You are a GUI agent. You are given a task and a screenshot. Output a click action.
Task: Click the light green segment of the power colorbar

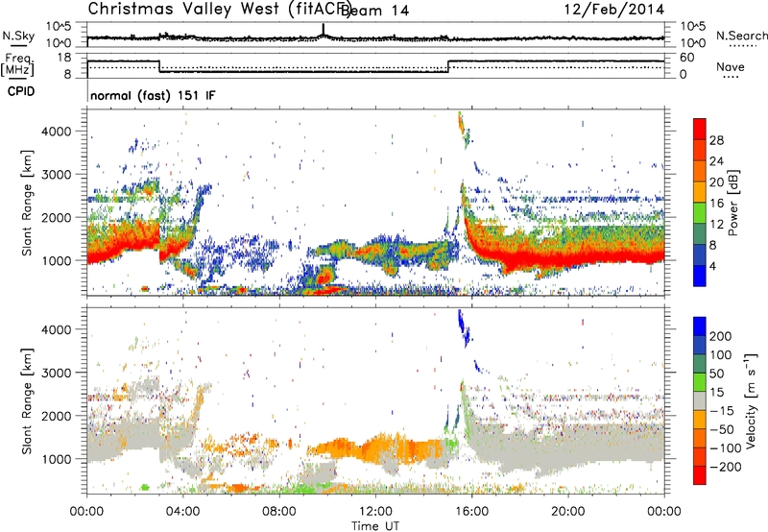700,212
